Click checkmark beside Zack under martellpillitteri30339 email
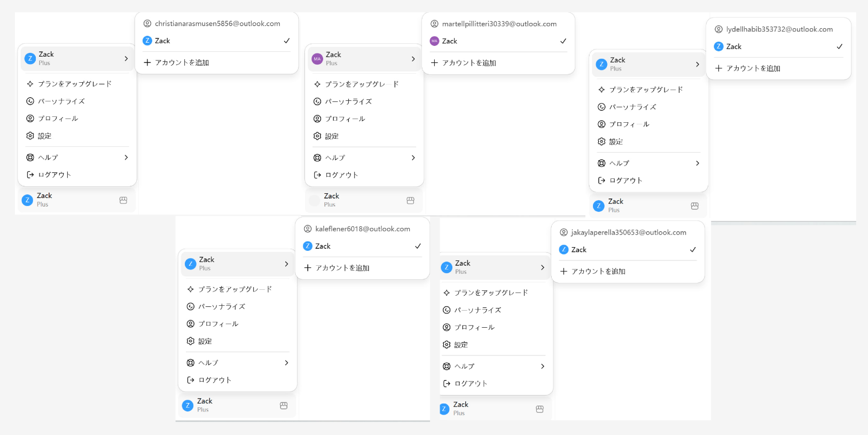 (x=563, y=41)
